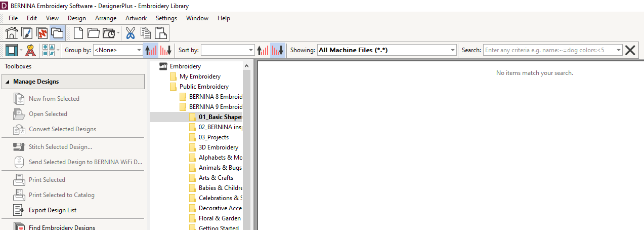The width and height of the screenshot is (644, 230).
Task: Toggle group ascending order
Action: pyautogui.click(x=151, y=50)
